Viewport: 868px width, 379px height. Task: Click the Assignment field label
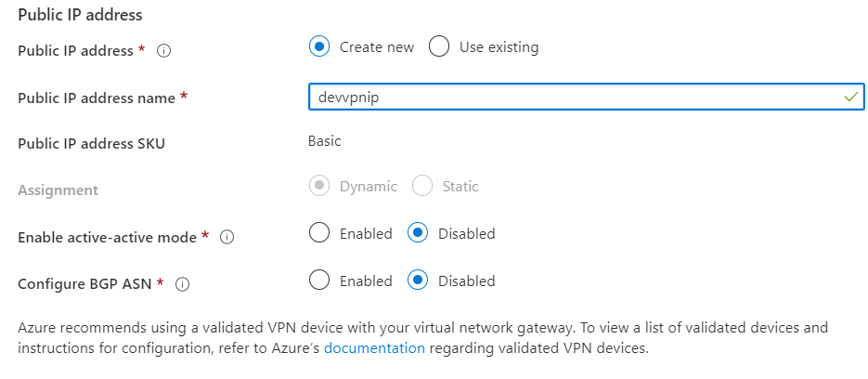click(58, 189)
